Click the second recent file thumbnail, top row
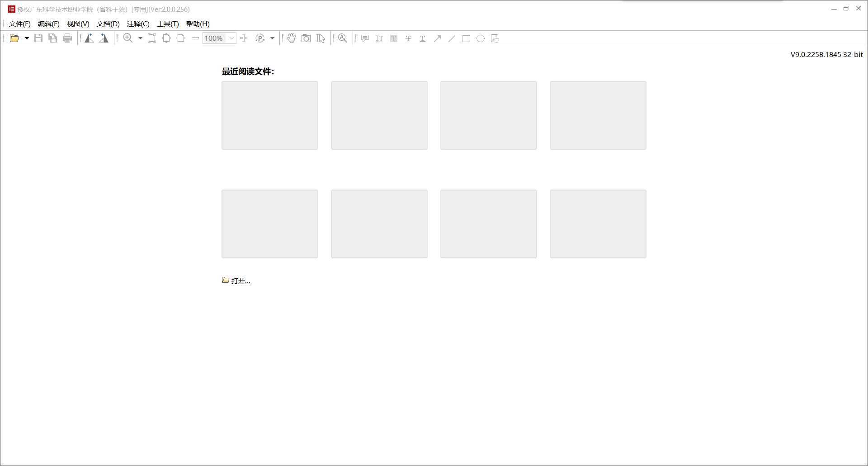This screenshot has height=466, width=868. pos(379,115)
